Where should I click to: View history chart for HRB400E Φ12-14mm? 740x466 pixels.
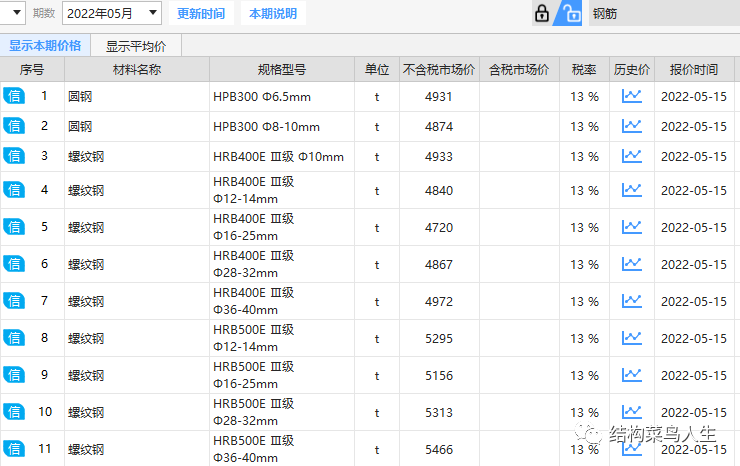tap(631, 190)
